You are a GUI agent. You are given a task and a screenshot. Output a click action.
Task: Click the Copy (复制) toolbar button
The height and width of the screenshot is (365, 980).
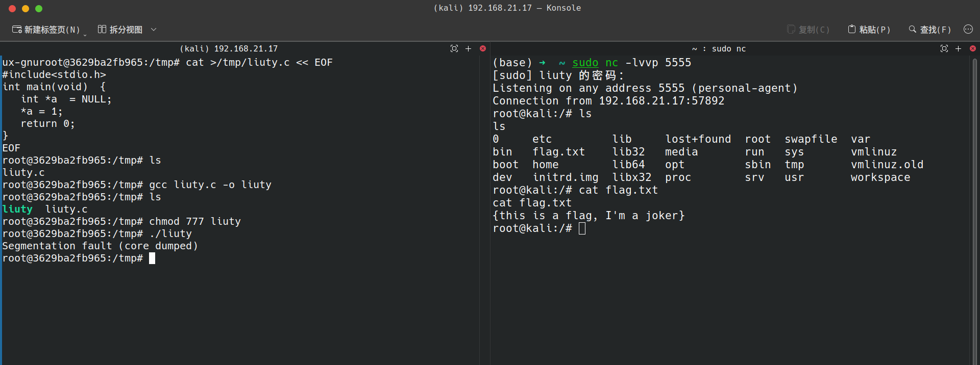(x=808, y=30)
